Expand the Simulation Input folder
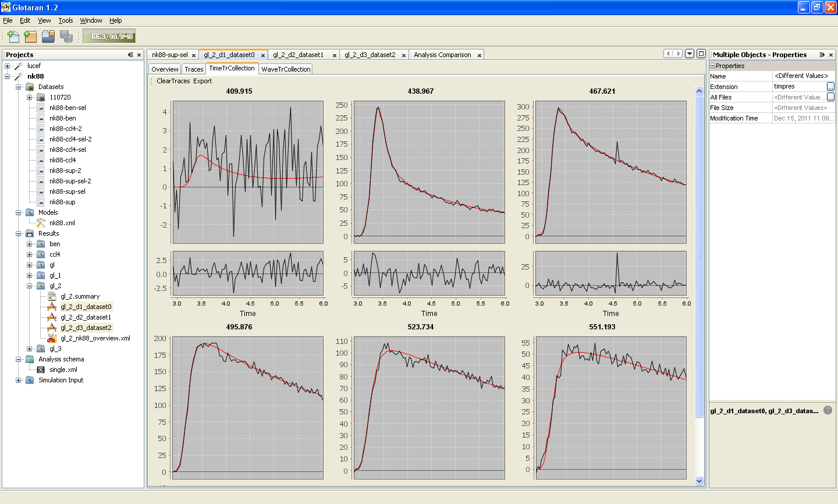 (18, 380)
